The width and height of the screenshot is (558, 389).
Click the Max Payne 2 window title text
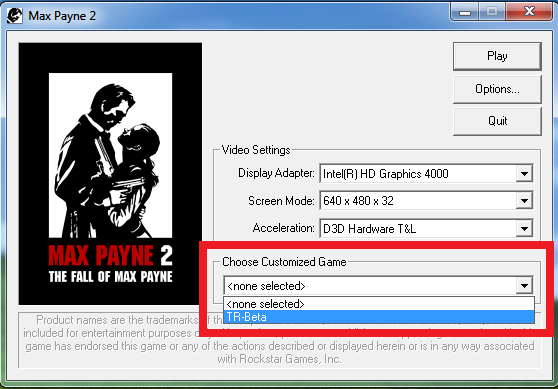point(62,16)
